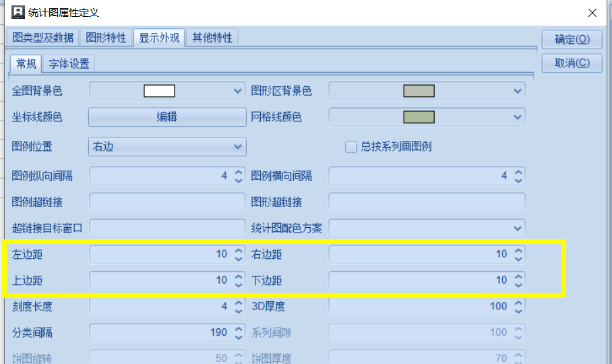Expand the 图形区背景色 dropdown arrow
Screen dimensions: 612x364
[x=518, y=91]
